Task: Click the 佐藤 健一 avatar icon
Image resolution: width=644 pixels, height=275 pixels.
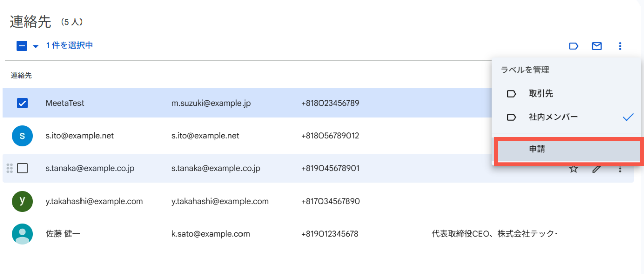Action: 22,234
